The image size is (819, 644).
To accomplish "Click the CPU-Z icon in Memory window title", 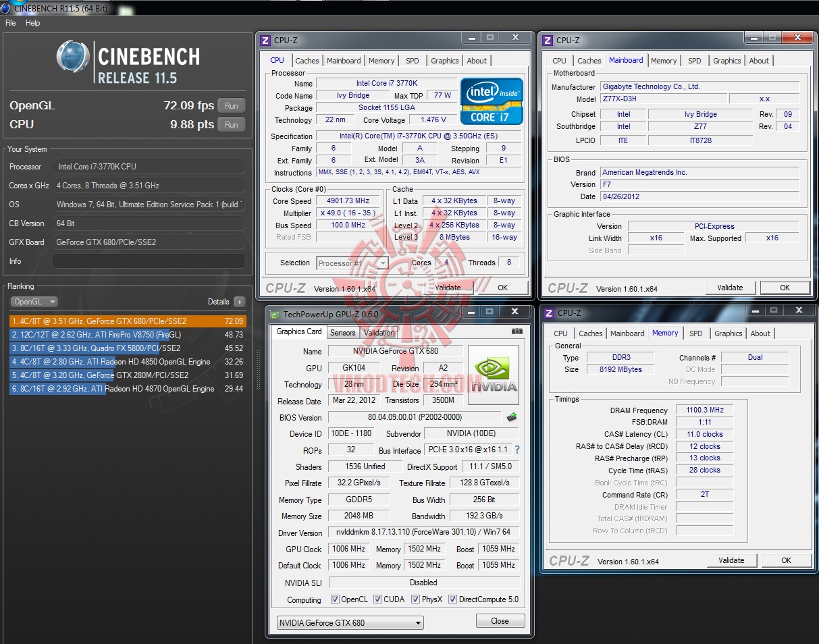I will 549,313.
